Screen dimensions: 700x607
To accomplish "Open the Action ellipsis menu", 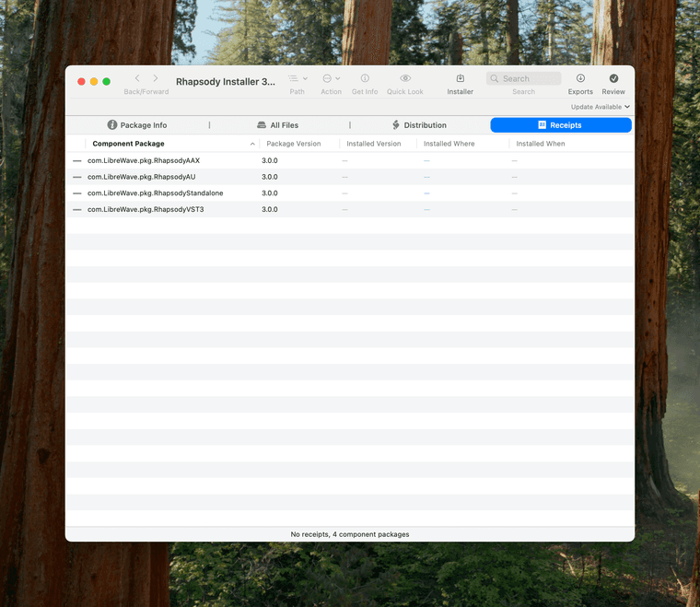I will (x=332, y=78).
